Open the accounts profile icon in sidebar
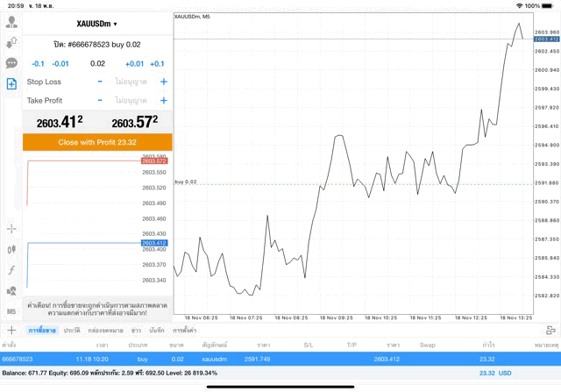 (x=11, y=22)
